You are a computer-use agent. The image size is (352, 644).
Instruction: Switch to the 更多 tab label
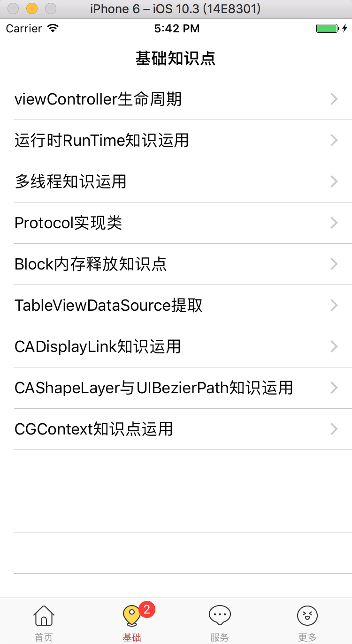307,637
